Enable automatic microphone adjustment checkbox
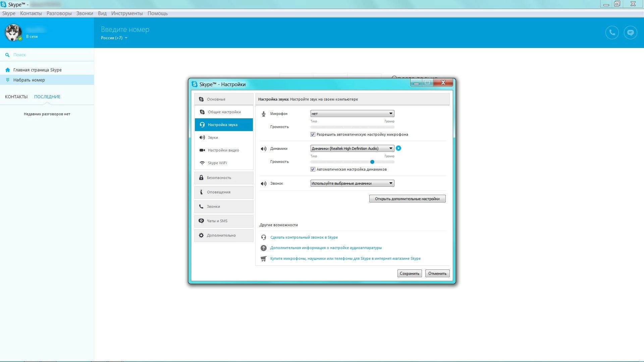 tap(313, 134)
